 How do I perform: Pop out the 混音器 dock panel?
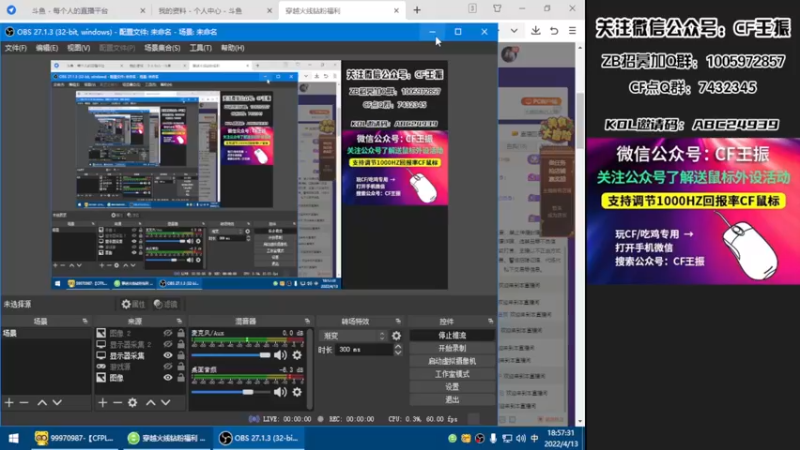[x=307, y=321]
